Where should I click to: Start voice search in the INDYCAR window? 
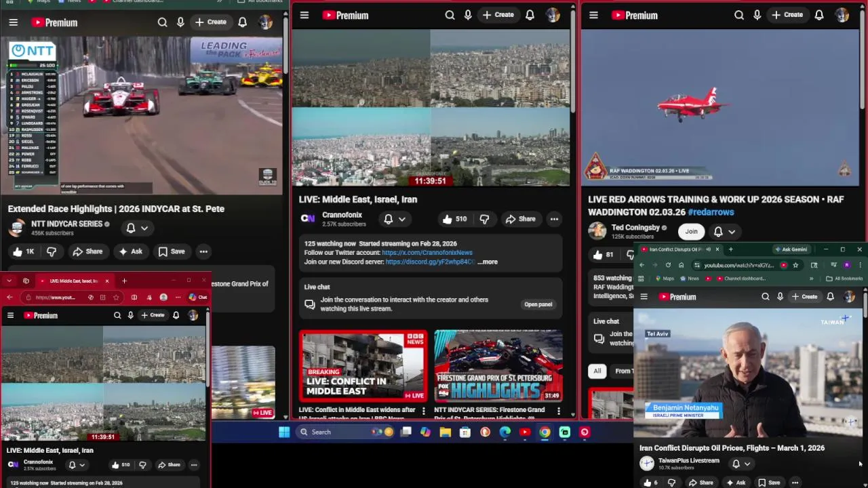[180, 22]
